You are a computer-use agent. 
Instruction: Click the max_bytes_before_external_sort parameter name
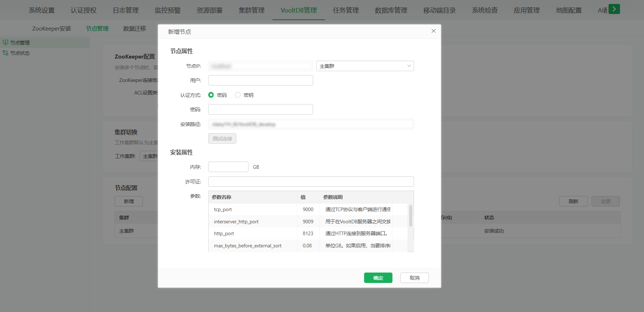click(x=248, y=246)
